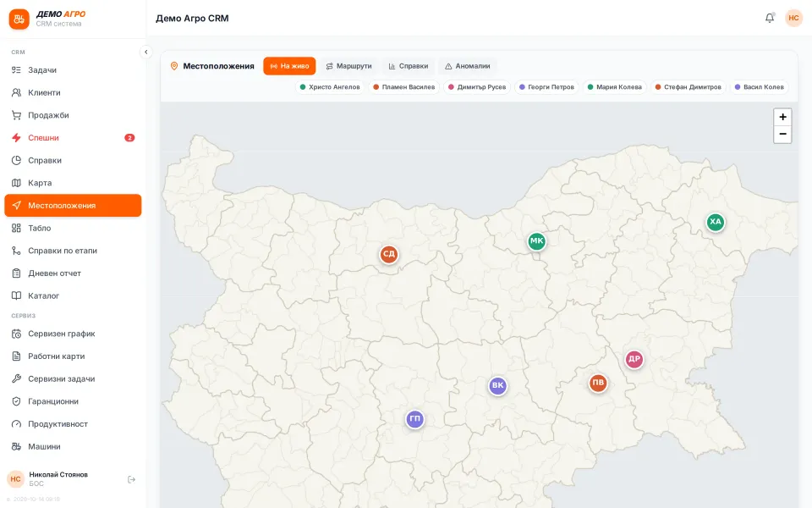This screenshot has width=812, height=508.
Task: Toggle the Георги Петров filter chip
Action: click(x=546, y=87)
